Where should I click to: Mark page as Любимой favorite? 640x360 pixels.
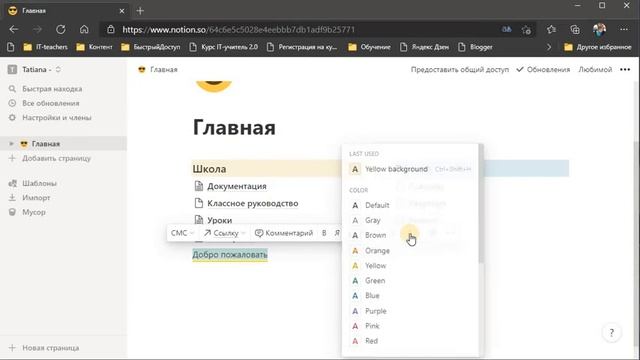[595, 69]
